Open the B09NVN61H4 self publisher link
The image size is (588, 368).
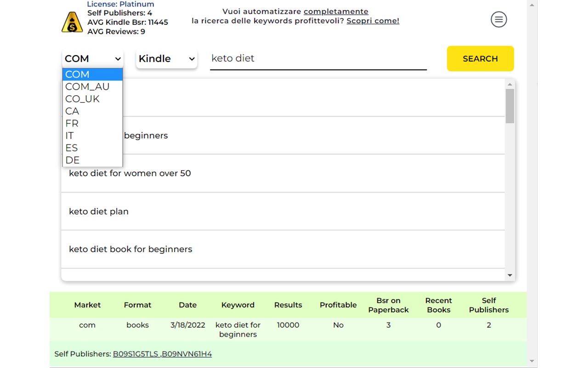tap(187, 354)
